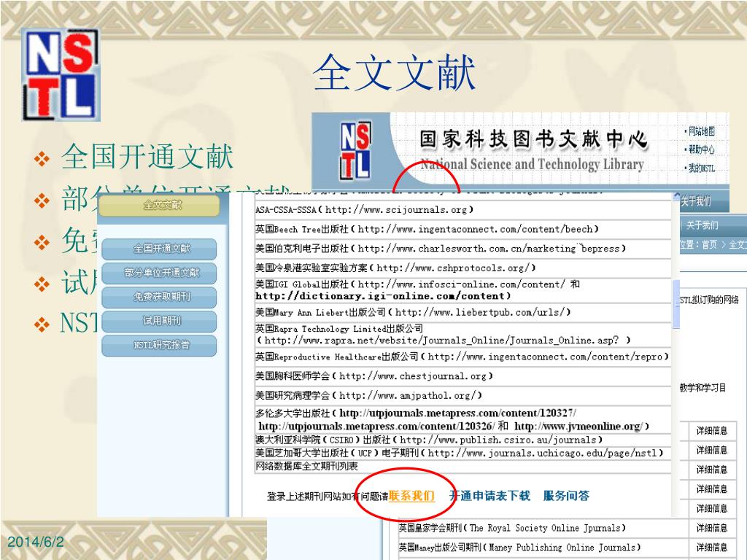The height and width of the screenshot is (560, 747).
Task: Open 免费获取期刊 sidebar item
Action: pos(159,297)
